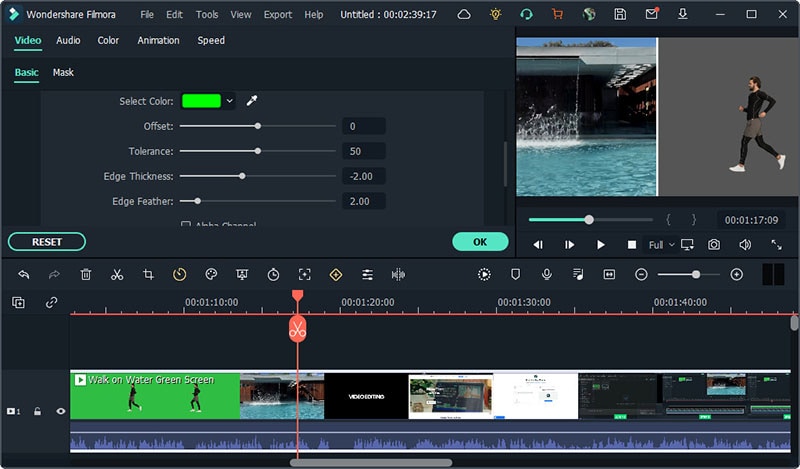Toggle the track 1 lock icon
The height and width of the screenshot is (469, 800).
tap(37, 411)
